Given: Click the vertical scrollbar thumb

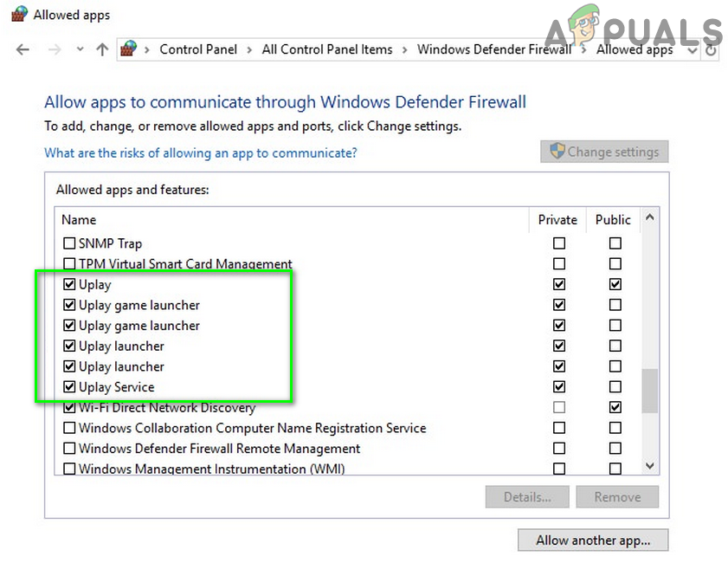Looking at the screenshot, I should click(x=649, y=391).
